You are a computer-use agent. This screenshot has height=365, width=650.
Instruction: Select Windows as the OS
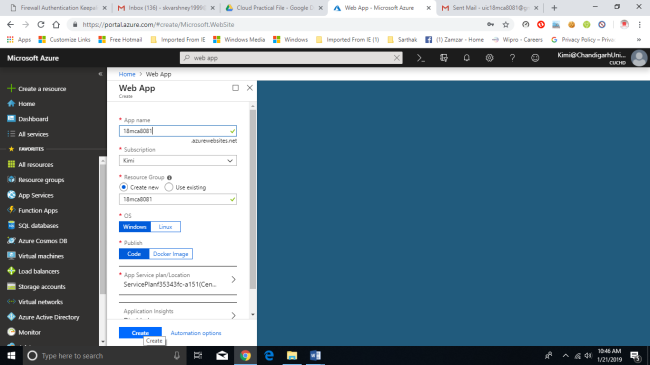[135, 227]
